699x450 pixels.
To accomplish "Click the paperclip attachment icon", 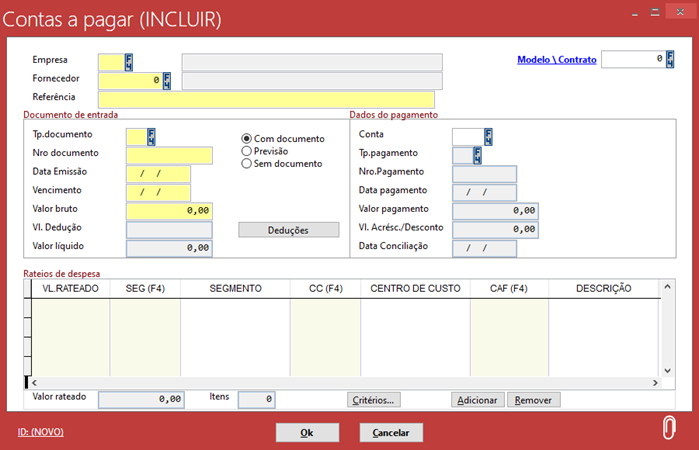I will coord(669,426).
